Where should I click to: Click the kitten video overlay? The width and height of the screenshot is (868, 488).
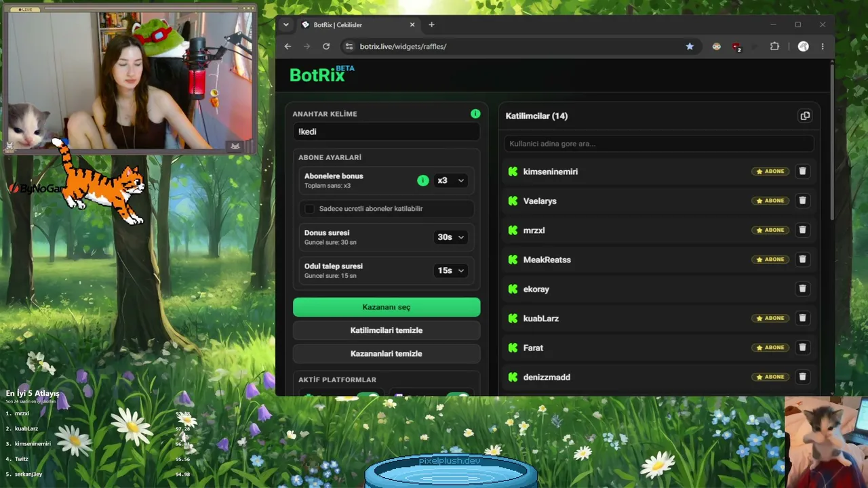click(x=826, y=442)
